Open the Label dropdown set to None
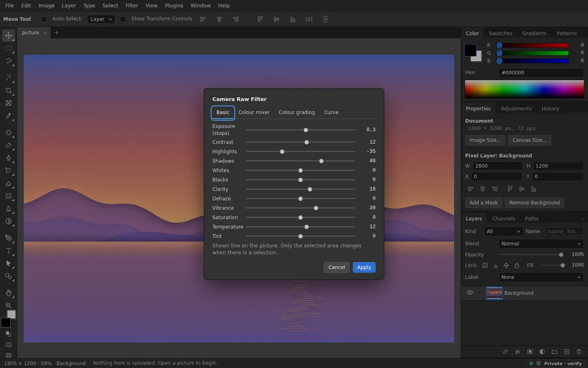 541,277
